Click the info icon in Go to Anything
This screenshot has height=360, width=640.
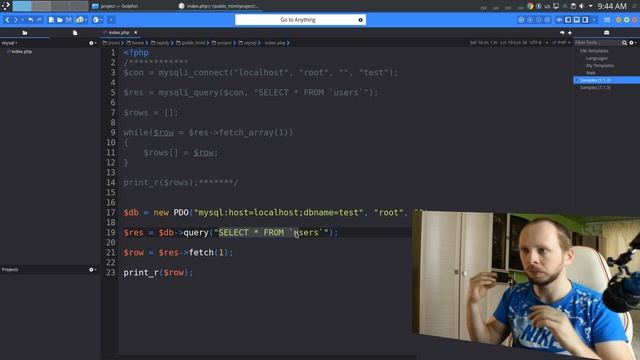[360, 20]
